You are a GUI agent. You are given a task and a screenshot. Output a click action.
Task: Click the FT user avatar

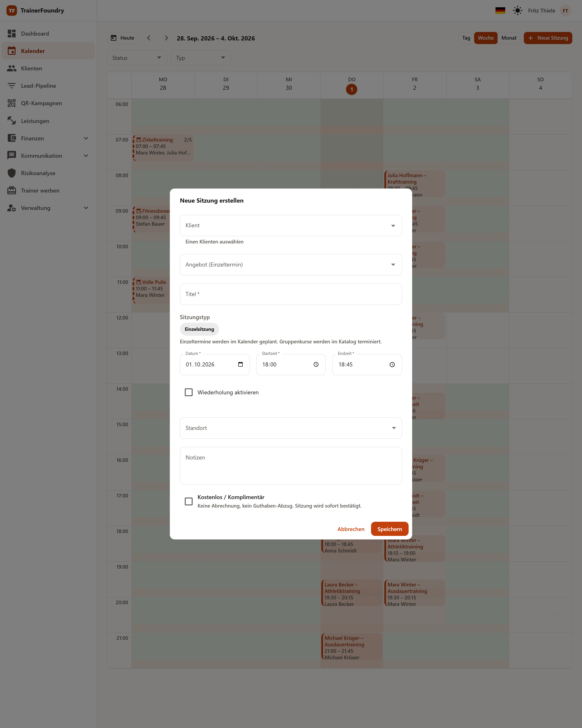(x=565, y=11)
